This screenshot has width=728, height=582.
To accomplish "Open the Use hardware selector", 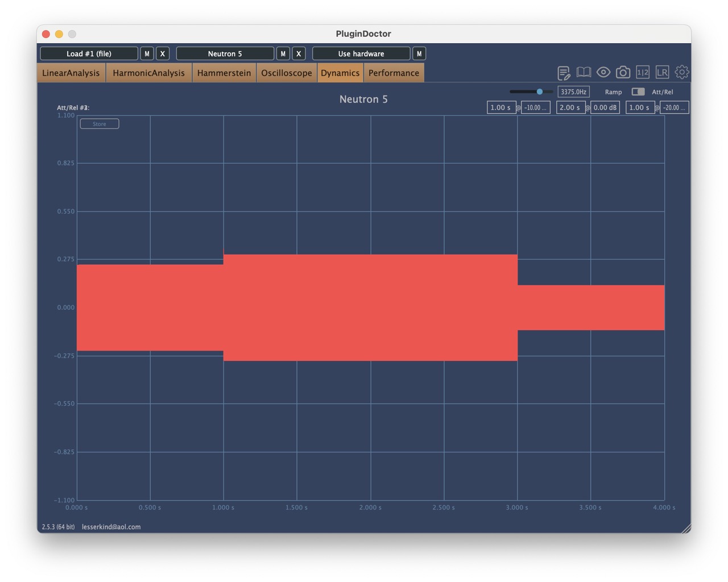I will tap(361, 53).
